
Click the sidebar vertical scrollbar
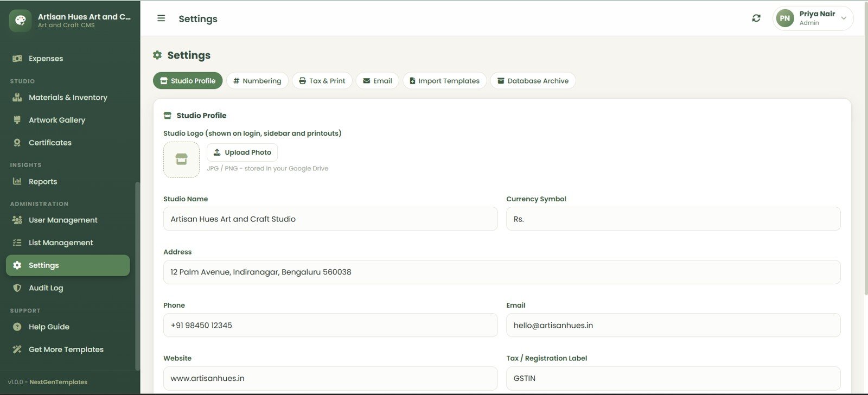point(137,276)
